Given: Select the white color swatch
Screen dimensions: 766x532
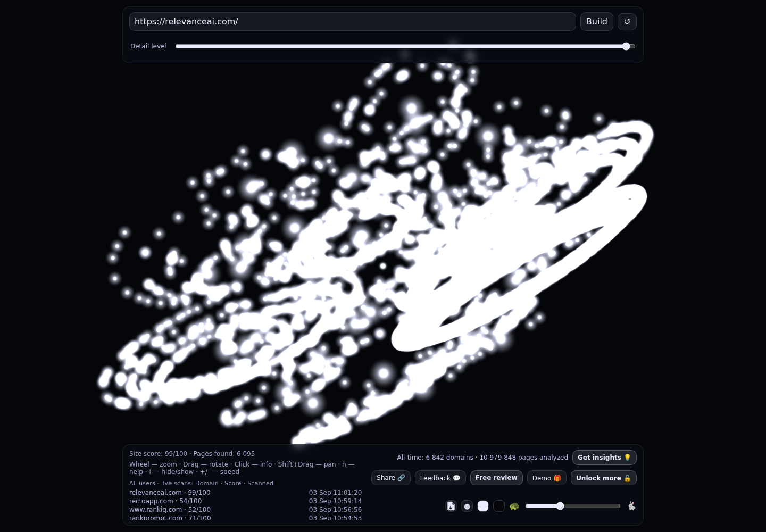Looking at the screenshot, I should (x=483, y=506).
